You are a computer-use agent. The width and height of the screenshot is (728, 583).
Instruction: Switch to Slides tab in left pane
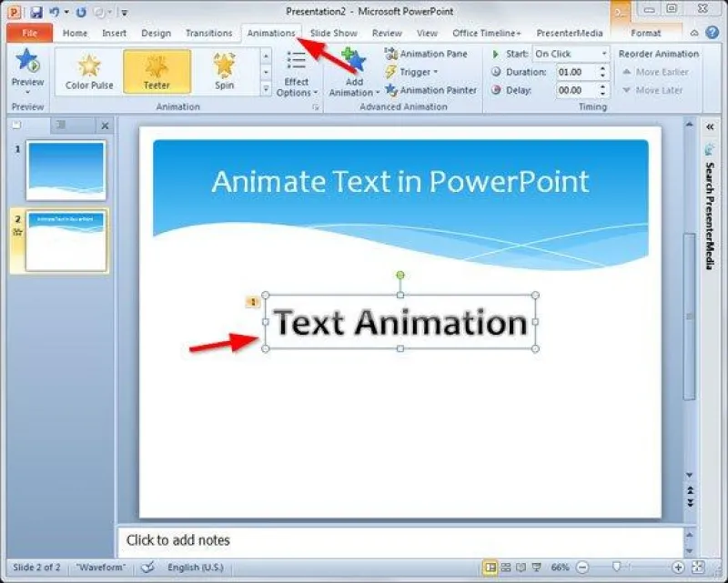16,125
